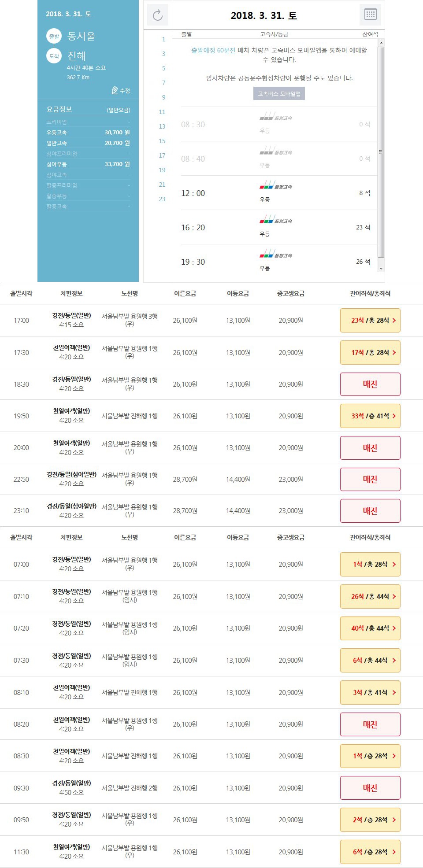Select 08:10 bus with 3석 / 총 41석
423x868 pixels.
tap(370, 693)
